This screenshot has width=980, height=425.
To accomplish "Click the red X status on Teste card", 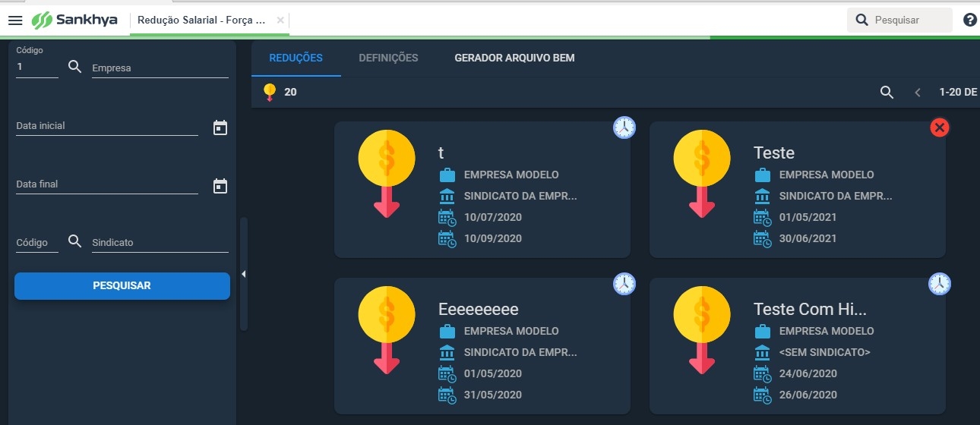I will pyautogui.click(x=940, y=127).
